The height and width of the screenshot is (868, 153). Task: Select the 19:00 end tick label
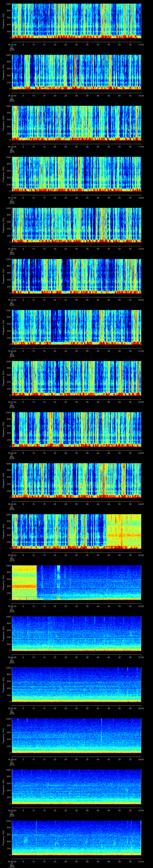[x=141, y=249]
